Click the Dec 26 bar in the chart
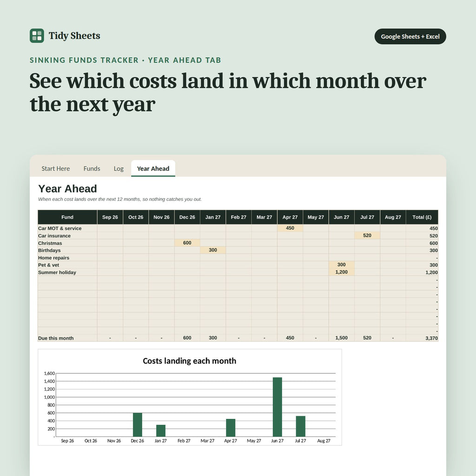 [x=138, y=425]
